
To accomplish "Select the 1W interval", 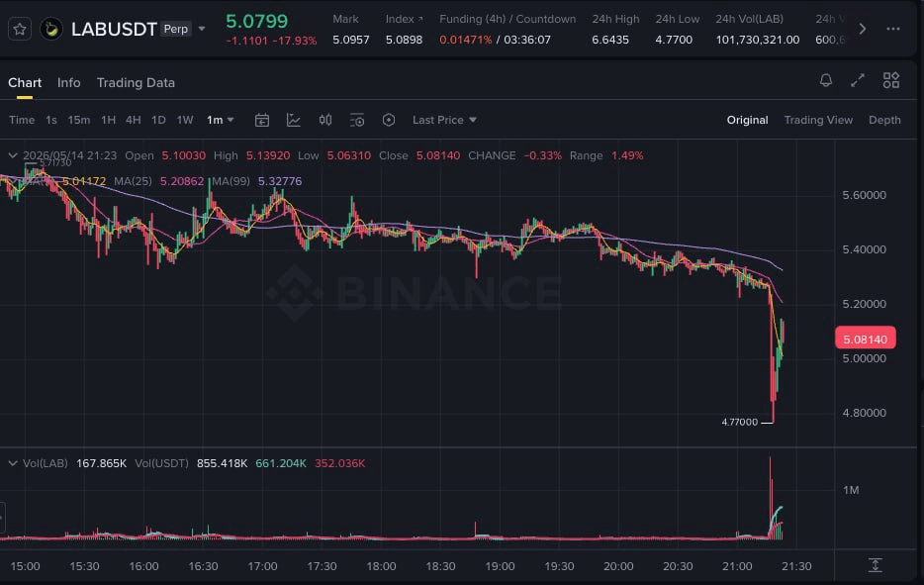I will (x=185, y=120).
